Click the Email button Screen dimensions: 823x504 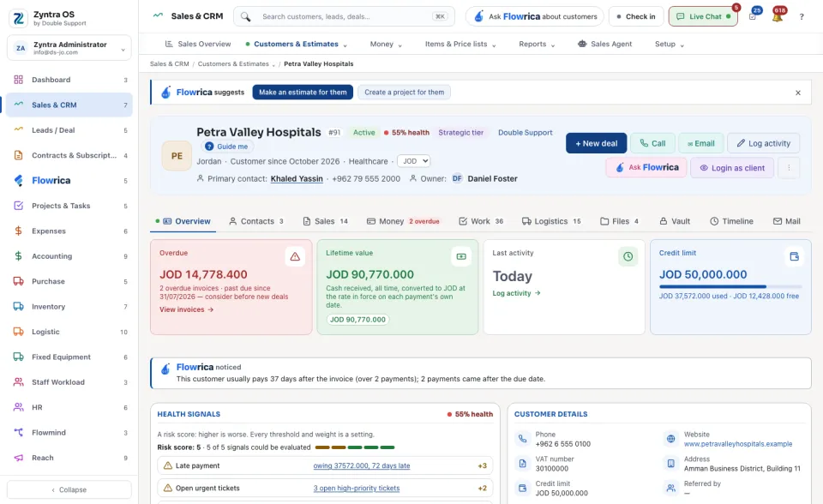[x=701, y=143]
